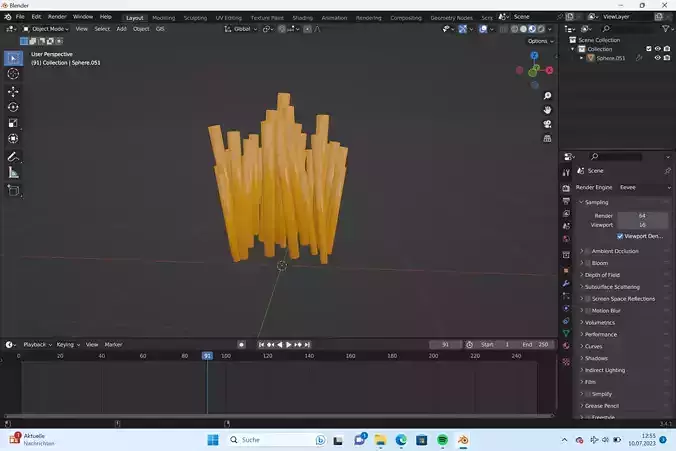The height and width of the screenshot is (451, 676).
Task: Open the View Layer properties tab
Action: tap(566, 213)
